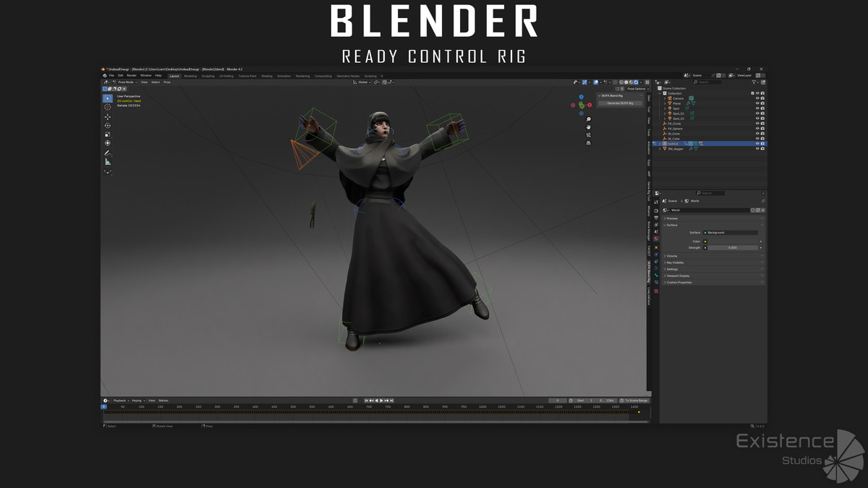Click the Surface Background shader field
This screenshot has width=868, height=488.
(730, 233)
